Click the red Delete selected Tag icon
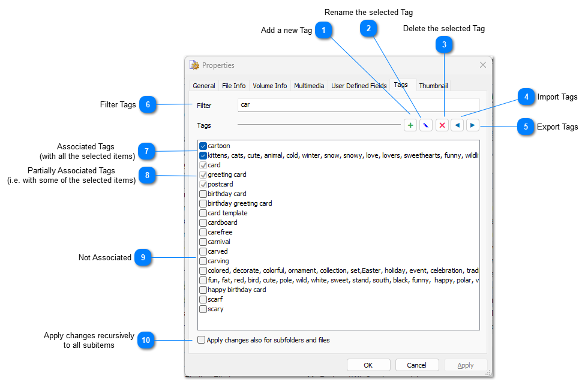This screenshot has height=382, width=588. pyautogui.click(x=442, y=125)
